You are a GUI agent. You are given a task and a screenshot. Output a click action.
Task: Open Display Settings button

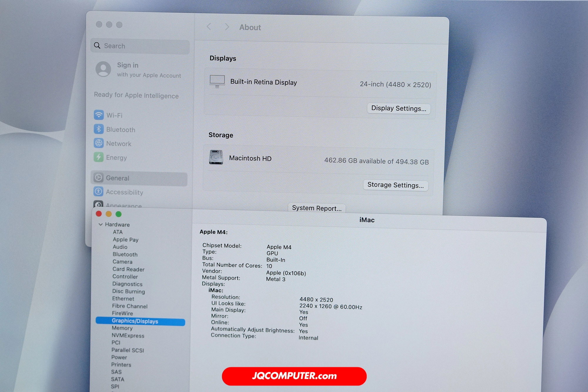point(398,109)
